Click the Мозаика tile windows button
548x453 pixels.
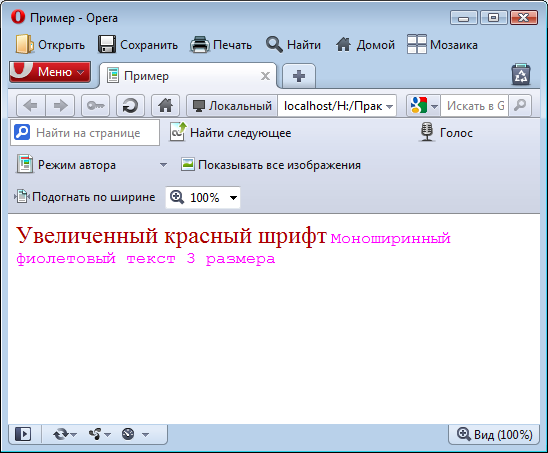(442, 45)
